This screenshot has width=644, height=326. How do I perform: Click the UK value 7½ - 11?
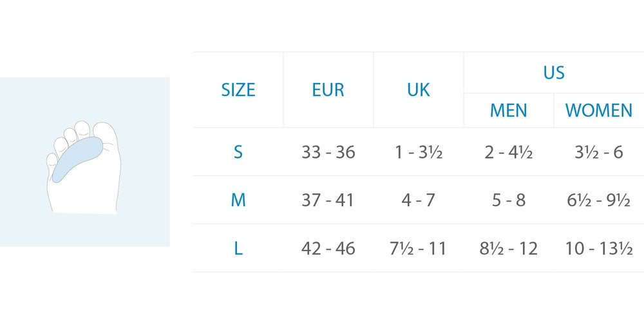click(418, 248)
